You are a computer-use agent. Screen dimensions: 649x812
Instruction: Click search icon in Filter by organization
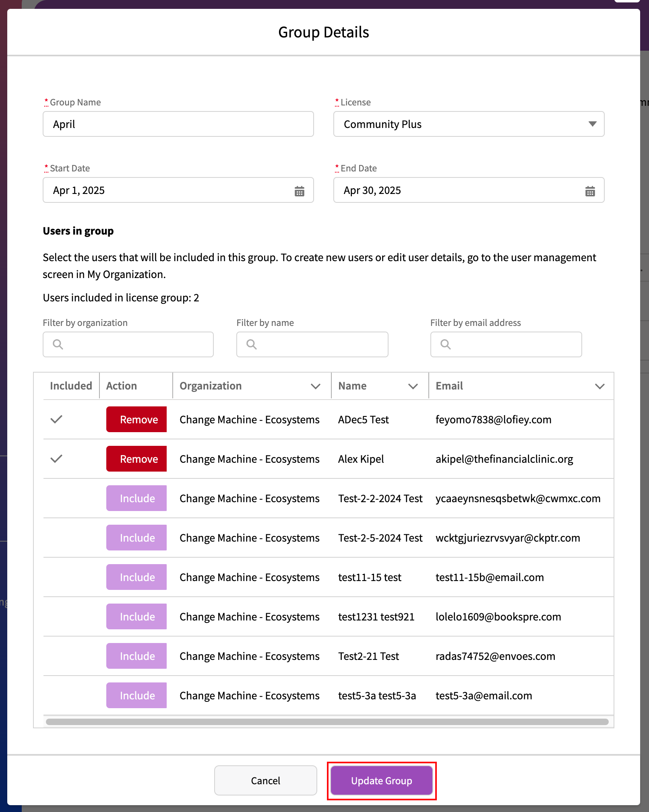(58, 344)
